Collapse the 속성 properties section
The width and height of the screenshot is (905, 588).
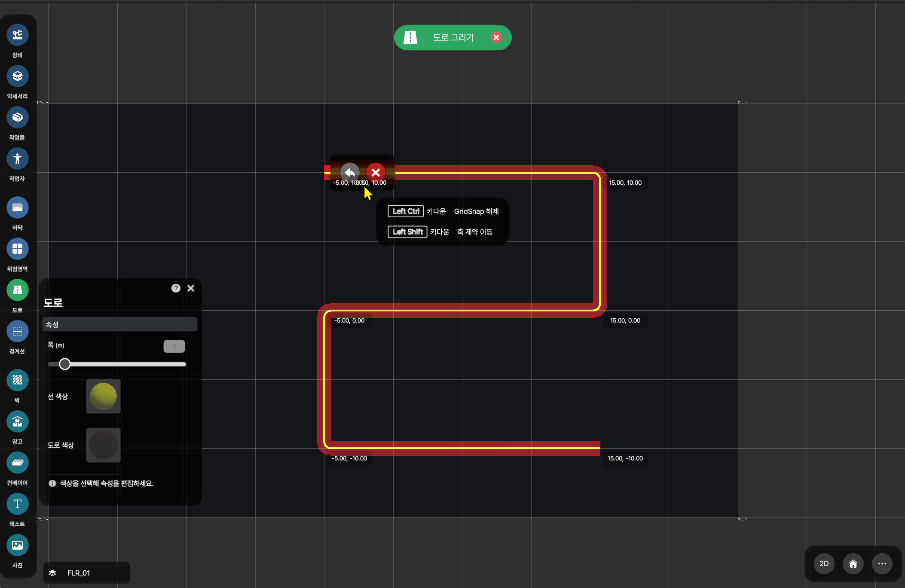[119, 324]
